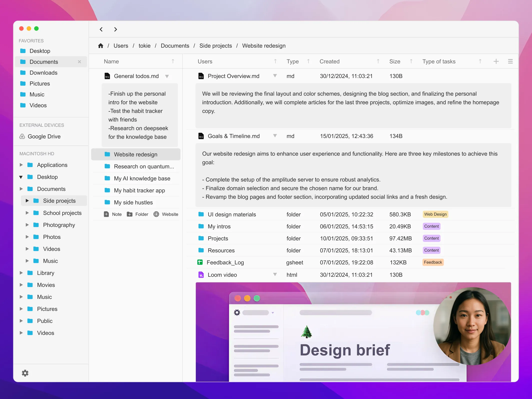This screenshot has height=399, width=532.
Task: Expand the Applications folder tree
Action: click(21, 165)
